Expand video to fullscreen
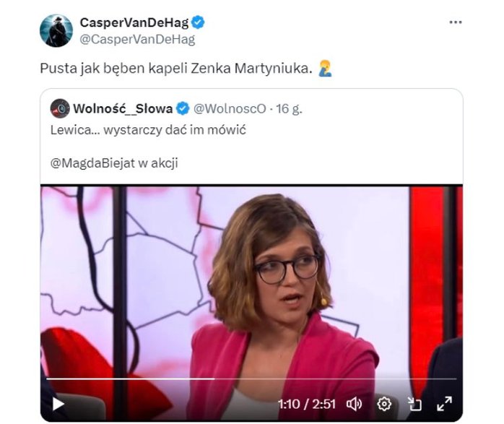This screenshot has height=424, width=504. 445,404
